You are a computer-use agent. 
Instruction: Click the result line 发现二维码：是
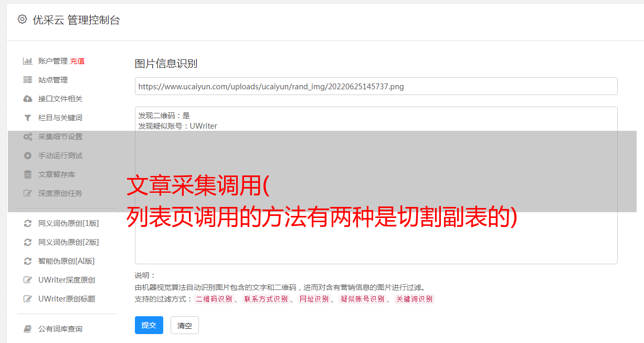coord(164,116)
